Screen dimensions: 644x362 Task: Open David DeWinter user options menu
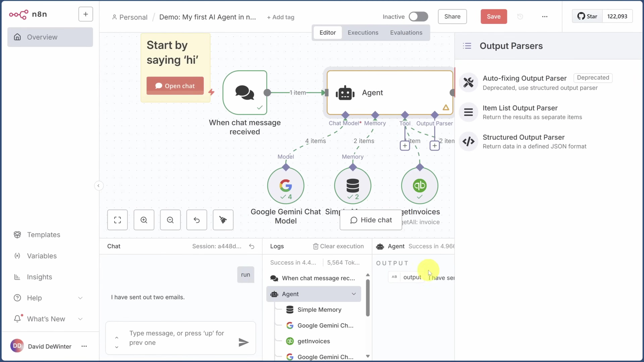pos(84,346)
